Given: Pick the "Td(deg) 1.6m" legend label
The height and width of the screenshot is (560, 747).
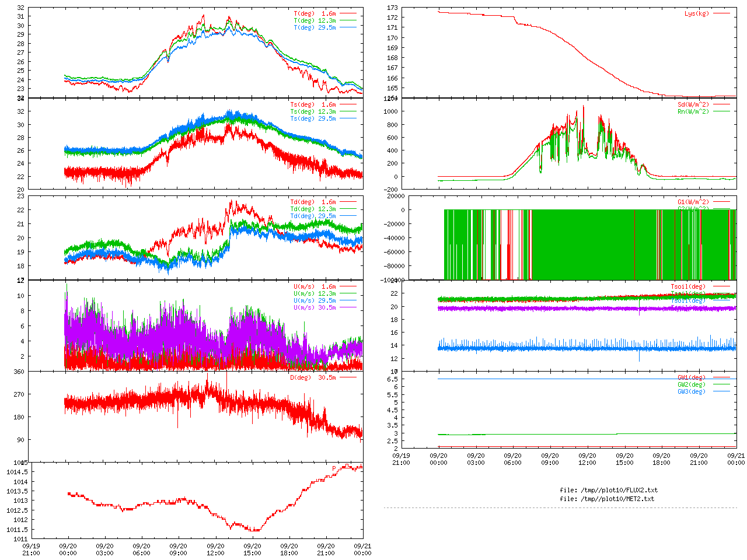Looking at the screenshot, I should point(313,202).
